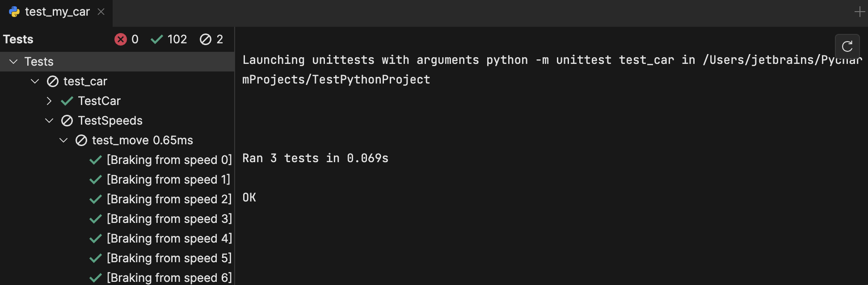Screen dimensions: 868x285
Task: Click the ignored status icon beside test_car
Action: [53, 81]
